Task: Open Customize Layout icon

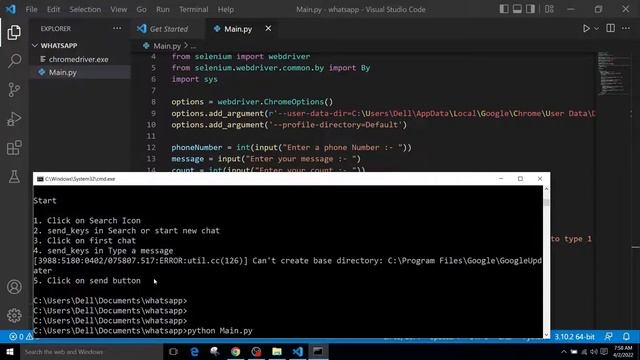Action: pos(549,9)
